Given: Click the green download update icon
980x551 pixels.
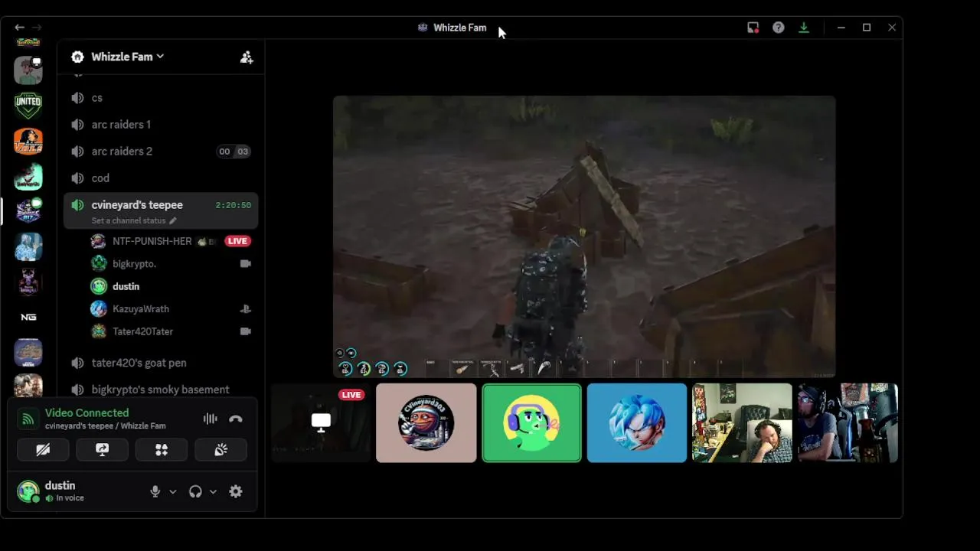Looking at the screenshot, I should 804,28.
